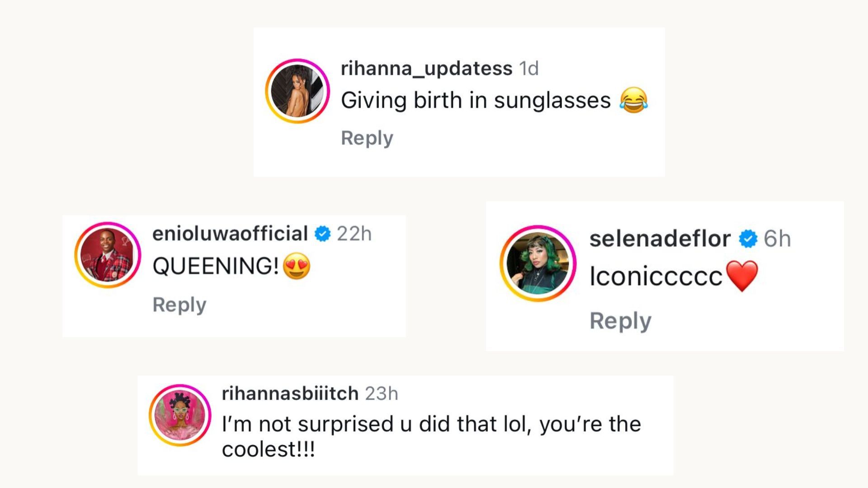This screenshot has height=488, width=868.
Task: Click the 23h timestamp
Action: click(x=382, y=394)
